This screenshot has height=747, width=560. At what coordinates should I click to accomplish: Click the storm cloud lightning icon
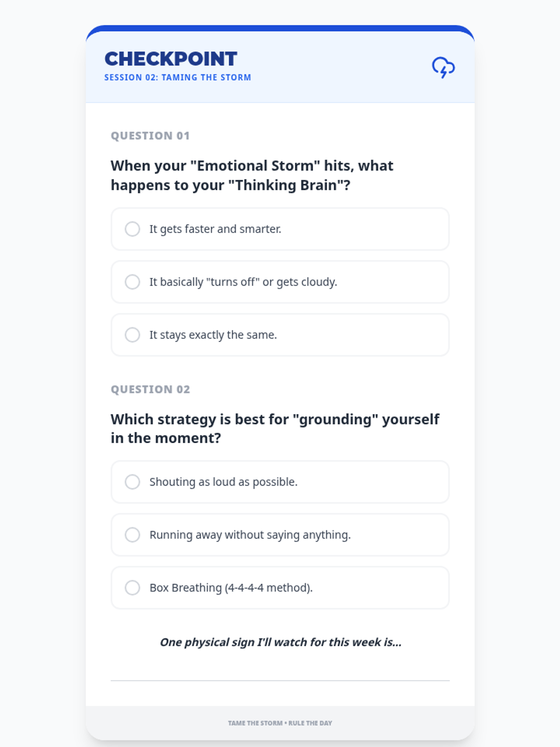[x=443, y=68]
